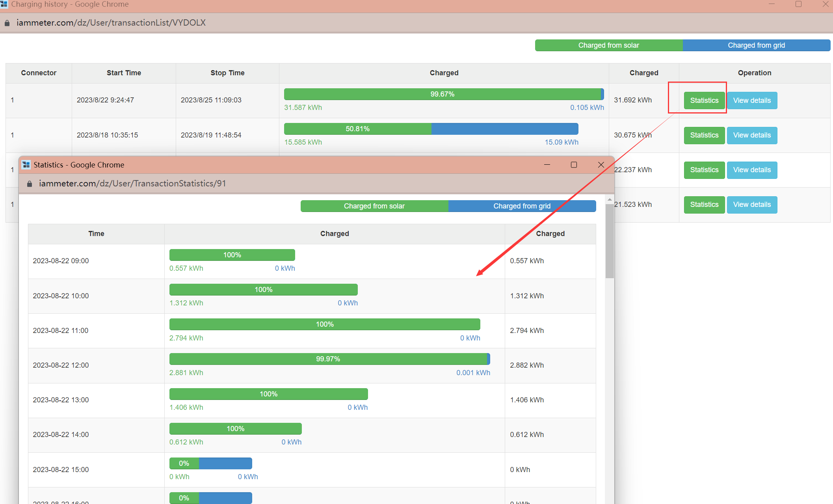This screenshot has width=833, height=504.
Task: Open Statistics for 2023/8/22 9:24:47 transaction
Action: [x=704, y=100]
